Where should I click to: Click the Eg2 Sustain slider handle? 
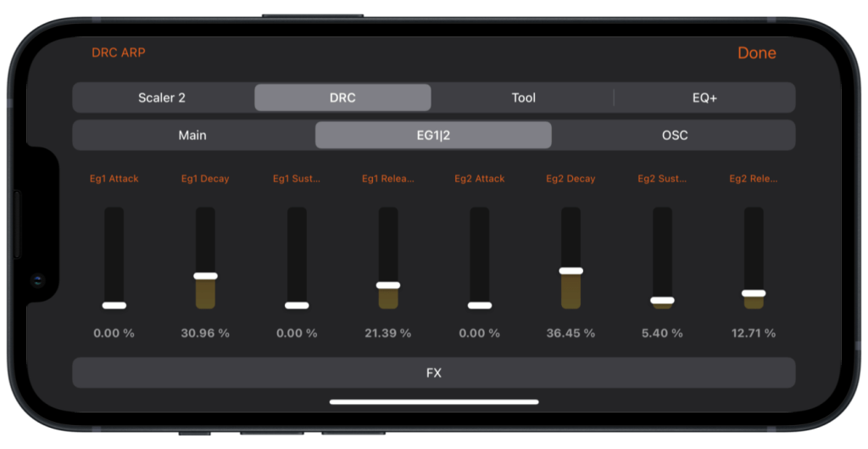[662, 300]
